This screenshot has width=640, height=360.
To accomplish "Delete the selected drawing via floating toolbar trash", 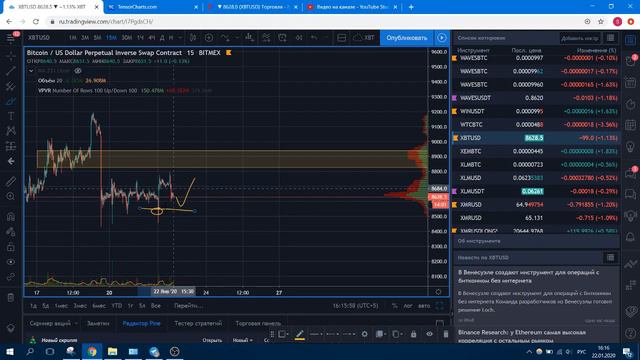I will coord(446,334).
